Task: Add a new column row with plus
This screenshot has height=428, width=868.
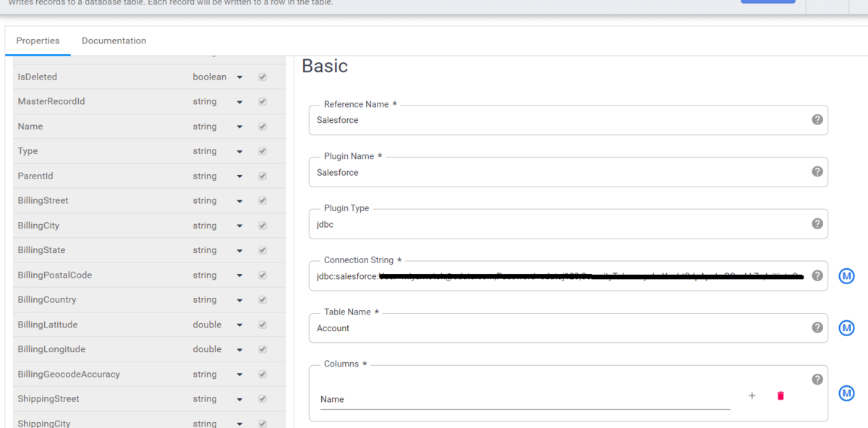Action: [752, 395]
